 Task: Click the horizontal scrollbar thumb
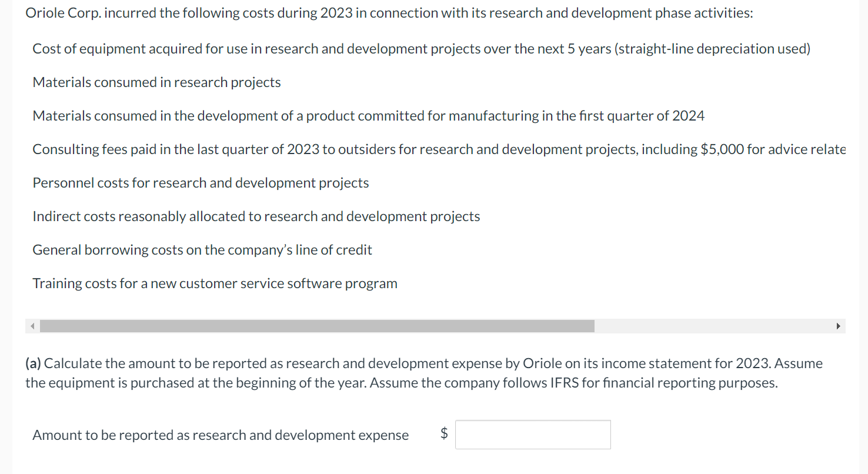pyautogui.click(x=317, y=326)
